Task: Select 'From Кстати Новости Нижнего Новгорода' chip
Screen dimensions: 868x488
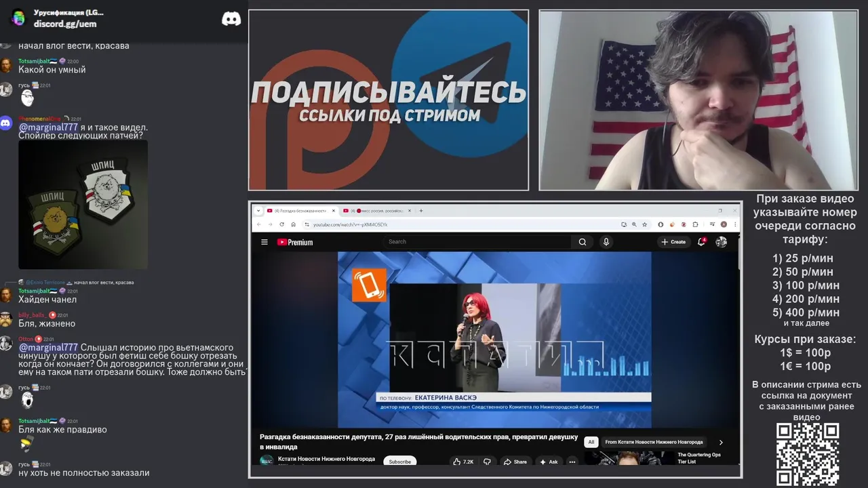Action: point(654,442)
